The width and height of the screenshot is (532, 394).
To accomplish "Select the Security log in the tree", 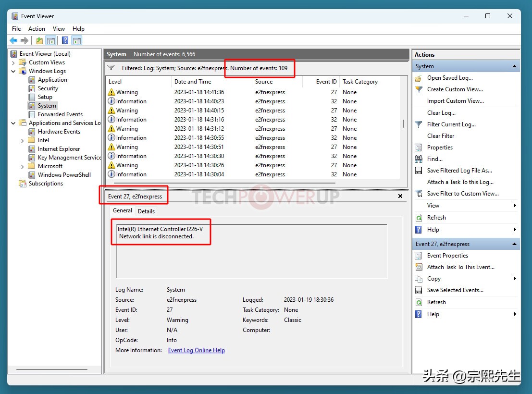I will click(48, 88).
